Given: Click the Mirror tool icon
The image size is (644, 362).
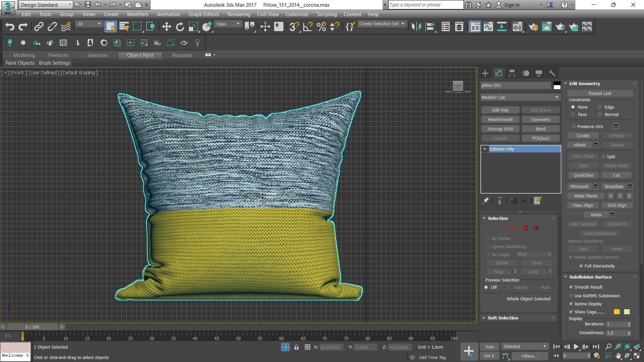Looking at the screenshot, I should (416, 27).
